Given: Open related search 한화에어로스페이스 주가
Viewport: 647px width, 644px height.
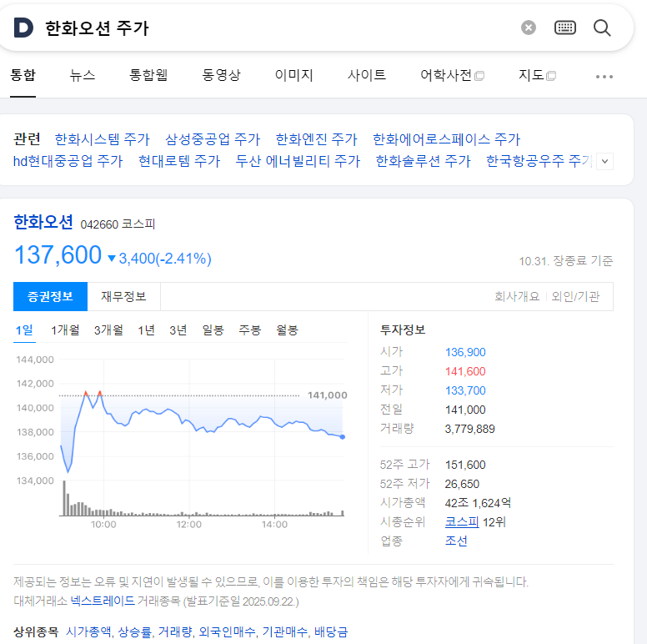Looking at the screenshot, I should coord(446,139).
